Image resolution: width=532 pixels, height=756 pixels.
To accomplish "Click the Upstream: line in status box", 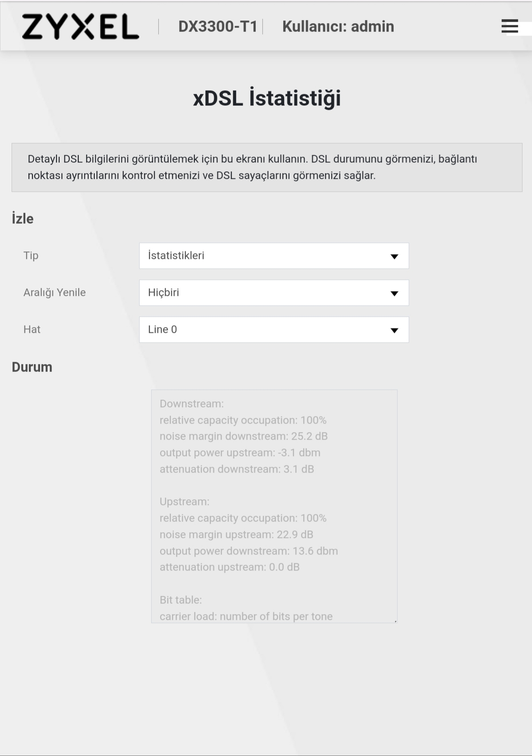I will [185, 501].
